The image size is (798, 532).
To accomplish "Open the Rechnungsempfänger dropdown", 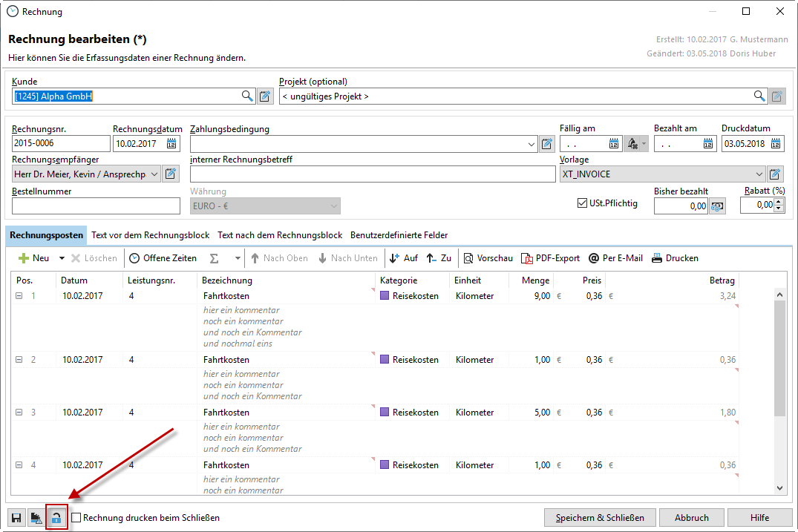I will click(154, 174).
